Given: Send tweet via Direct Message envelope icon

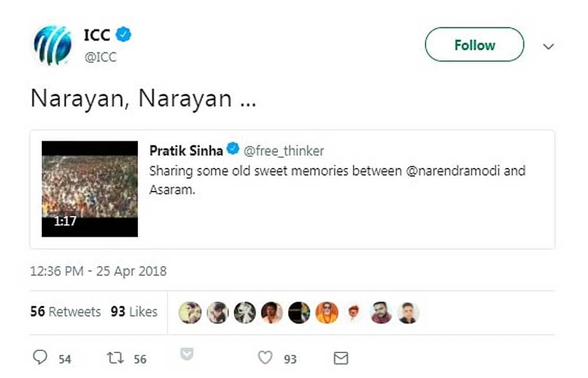Looking at the screenshot, I should [340, 358].
